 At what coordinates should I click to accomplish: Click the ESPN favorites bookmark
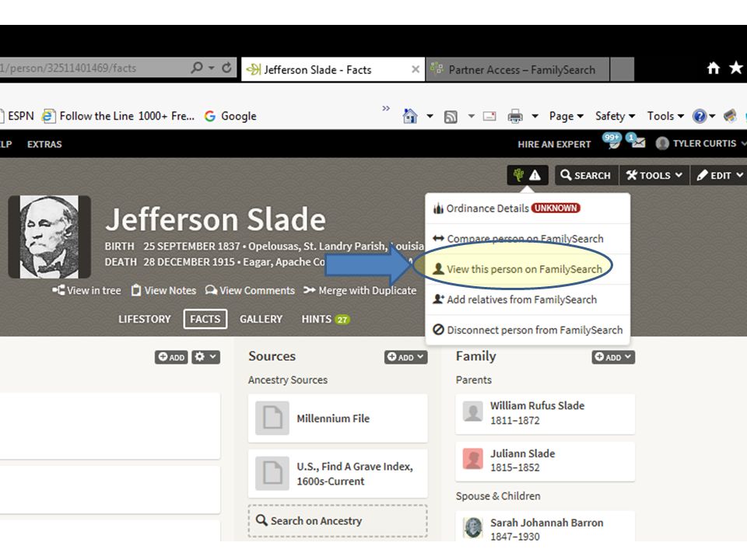pos(16,116)
